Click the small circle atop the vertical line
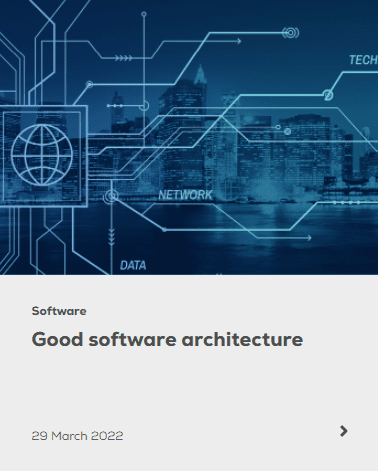Viewport: 378px width, 471px height. click(x=144, y=14)
